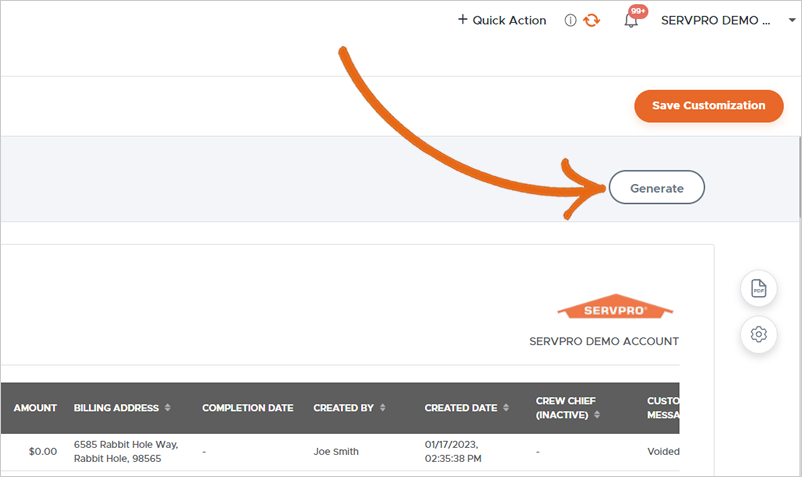Click the orange sync refresh icon
Viewport: 802px width, 477px height.
coord(592,20)
